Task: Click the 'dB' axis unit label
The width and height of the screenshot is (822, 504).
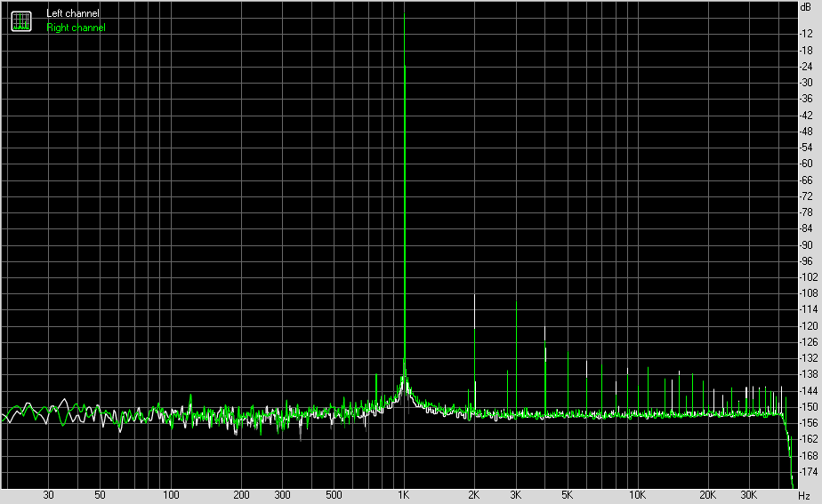Action: tap(806, 7)
